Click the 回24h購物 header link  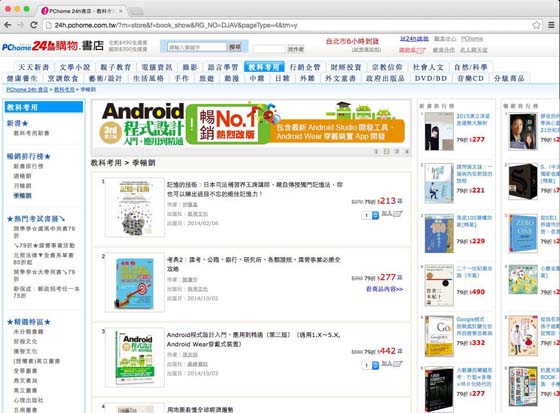(414, 39)
